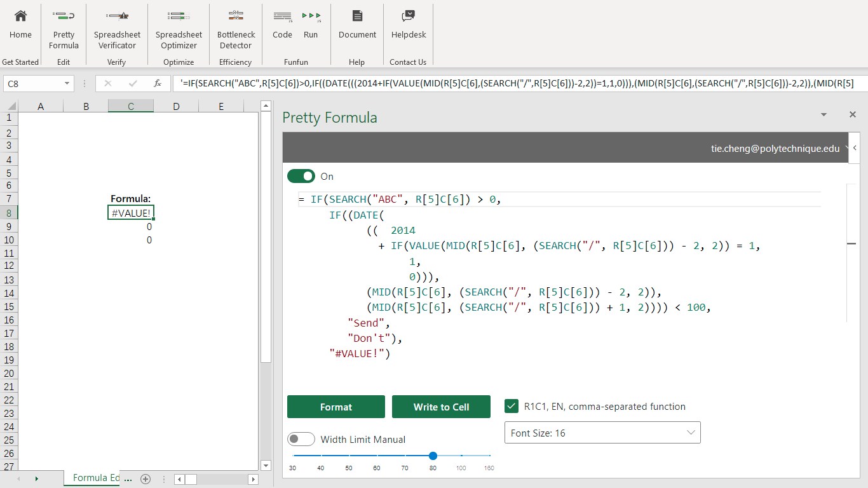This screenshot has width=868, height=488.
Task: Click the width limit slider handle
Action: point(433,456)
